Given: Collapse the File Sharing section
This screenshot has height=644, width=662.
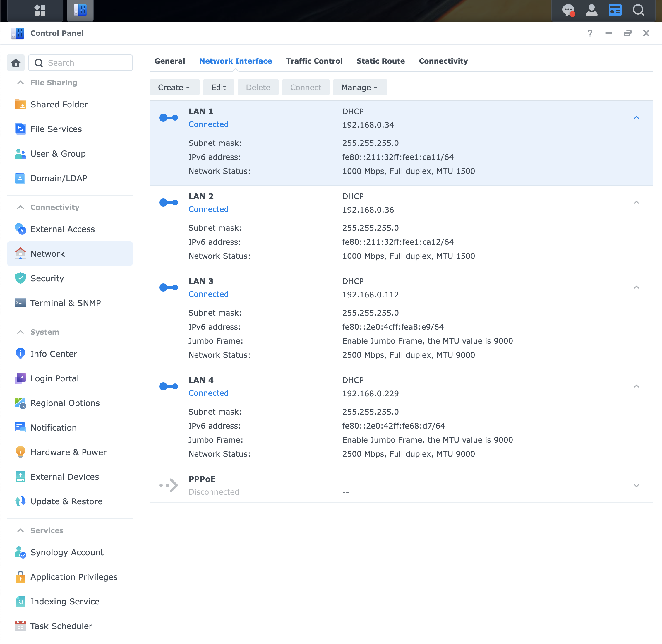Looking at the screenshot, I should coord(20,83).
